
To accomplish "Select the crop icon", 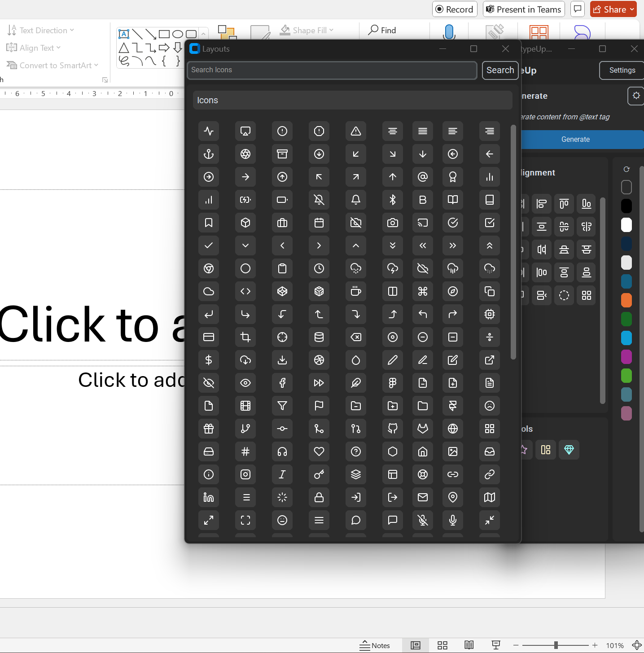I will (x=245, y=337).
